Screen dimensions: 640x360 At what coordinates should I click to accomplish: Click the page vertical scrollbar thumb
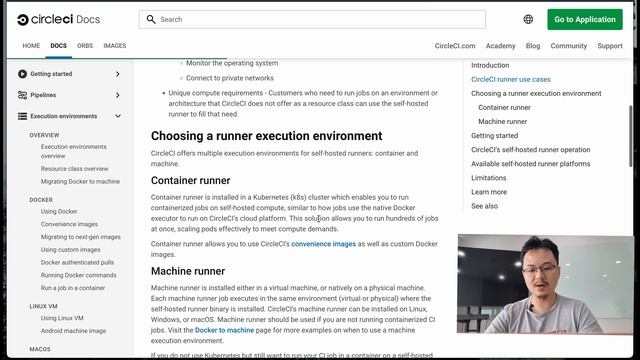tap(631, 136)
